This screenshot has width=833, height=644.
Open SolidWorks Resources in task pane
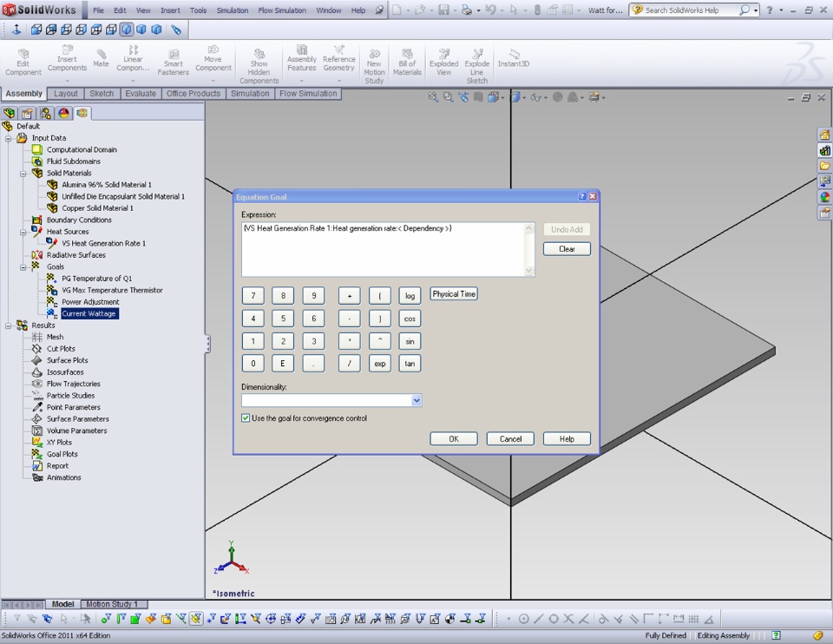click(x=824, y=135)
